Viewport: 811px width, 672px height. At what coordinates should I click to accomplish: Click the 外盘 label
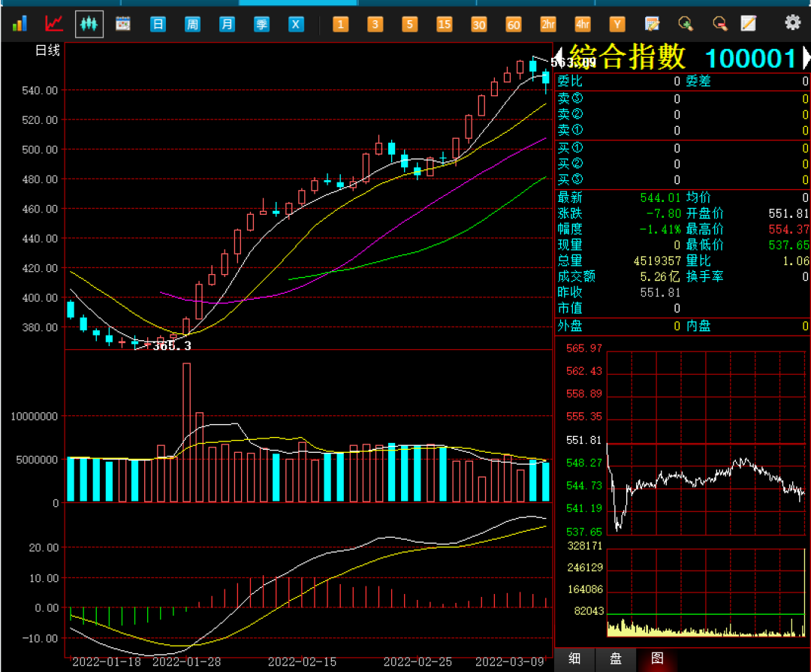[x=570, y=326]
